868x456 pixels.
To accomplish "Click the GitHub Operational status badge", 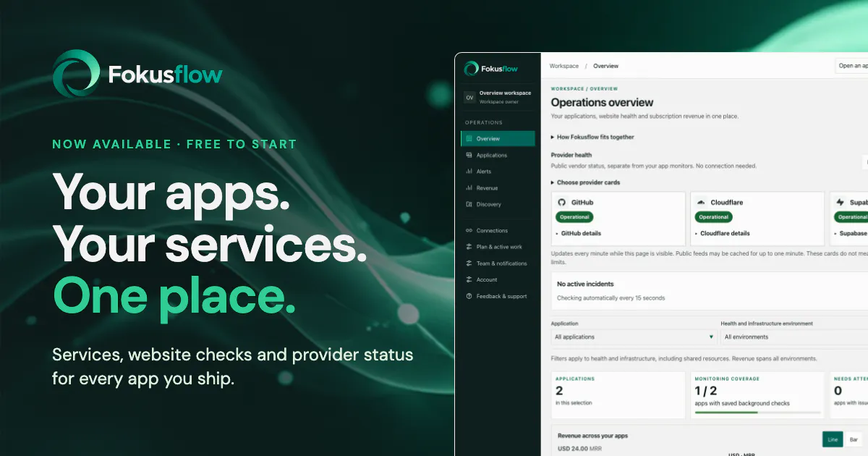I will coord(574,217).
